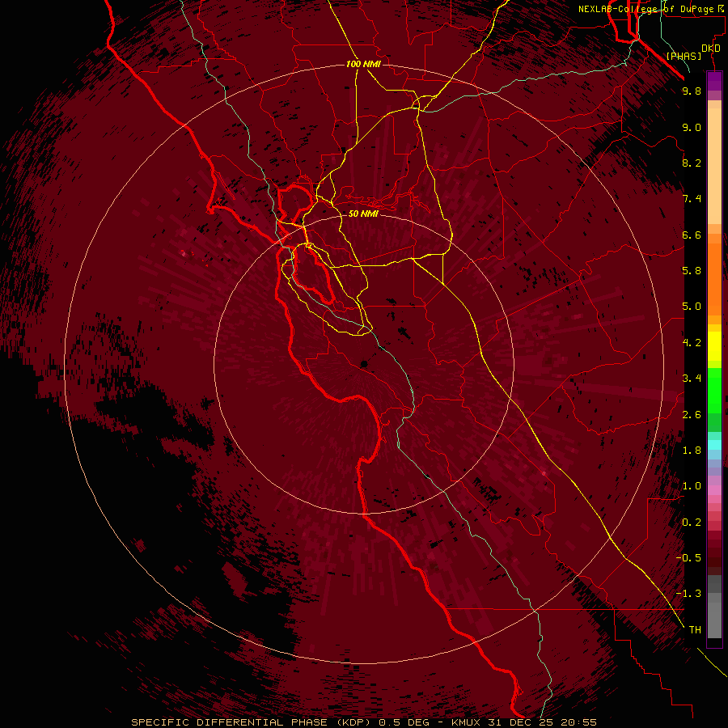Click the 3.4 value on the scale
Screen dimensions: 728x728
692,379
